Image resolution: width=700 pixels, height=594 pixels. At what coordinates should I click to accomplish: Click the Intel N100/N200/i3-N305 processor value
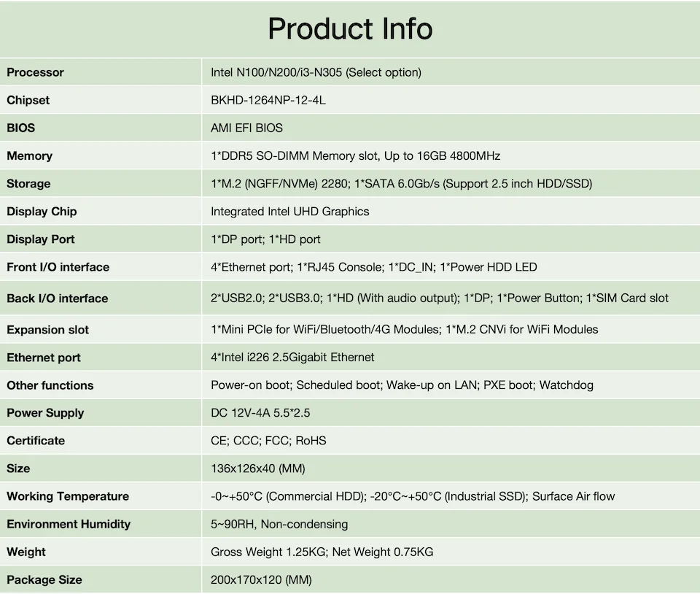click(316, 72)
